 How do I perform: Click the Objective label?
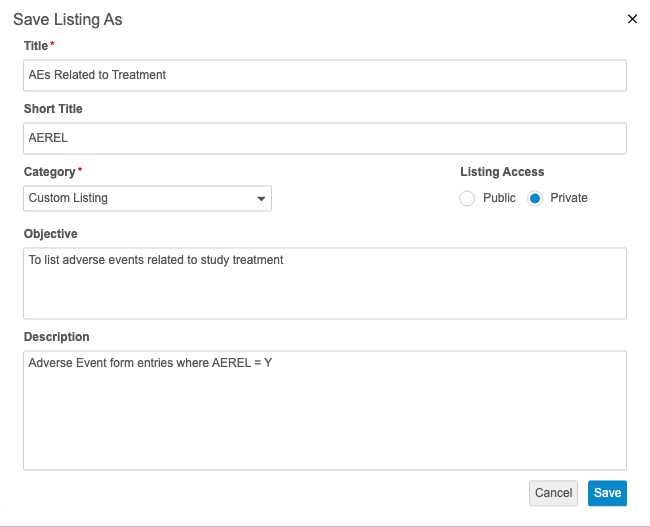pyautogui.click(x=50, y=234)
